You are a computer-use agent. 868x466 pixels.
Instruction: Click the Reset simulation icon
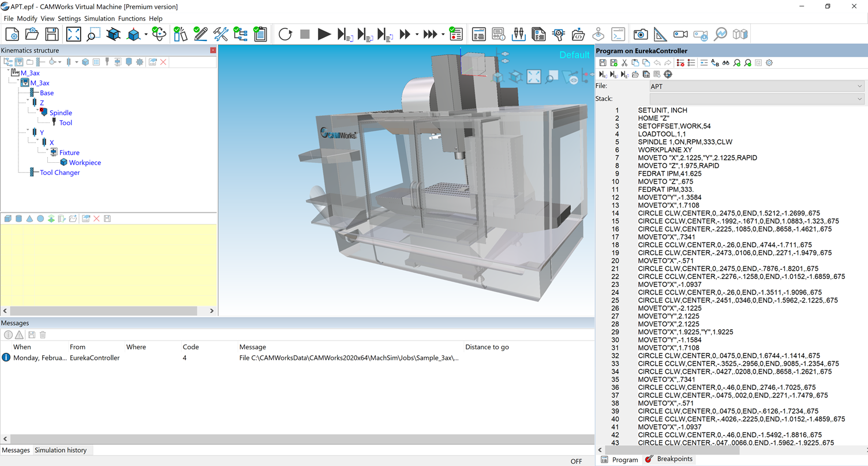(x=285, y=33)
